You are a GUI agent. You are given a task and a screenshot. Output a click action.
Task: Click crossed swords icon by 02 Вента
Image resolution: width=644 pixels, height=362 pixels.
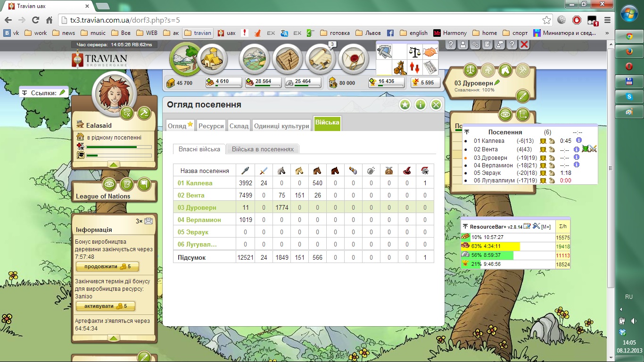click(594, 149)
